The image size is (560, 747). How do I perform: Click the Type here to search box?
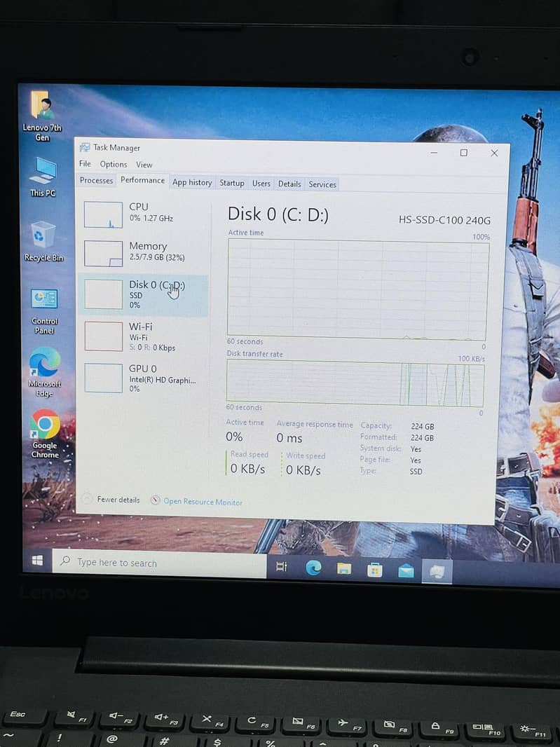coord(160,563)
